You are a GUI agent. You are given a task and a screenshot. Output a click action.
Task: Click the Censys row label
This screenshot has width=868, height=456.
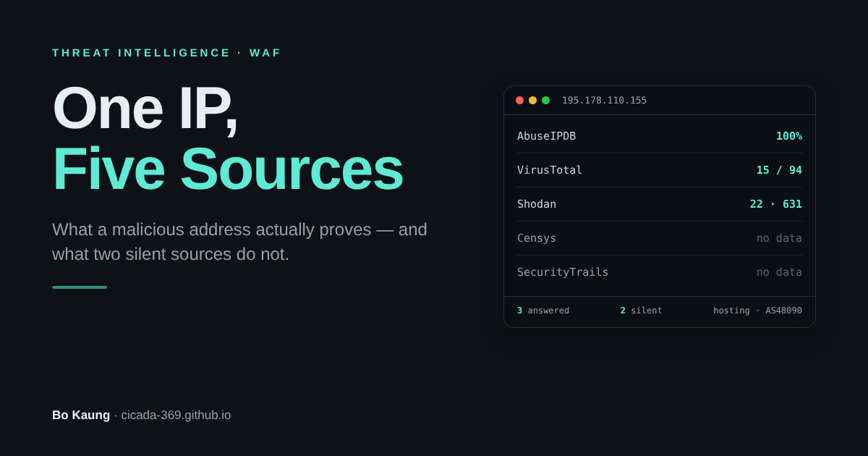tap(537, 238)
